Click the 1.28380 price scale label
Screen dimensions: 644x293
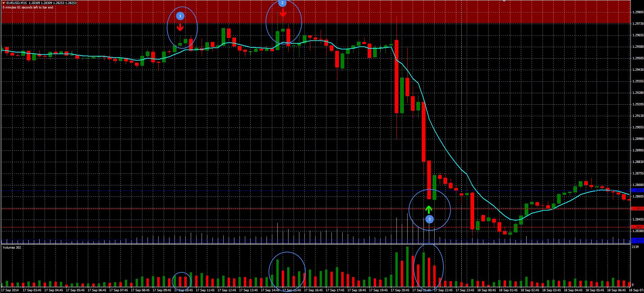coord(637,231)
